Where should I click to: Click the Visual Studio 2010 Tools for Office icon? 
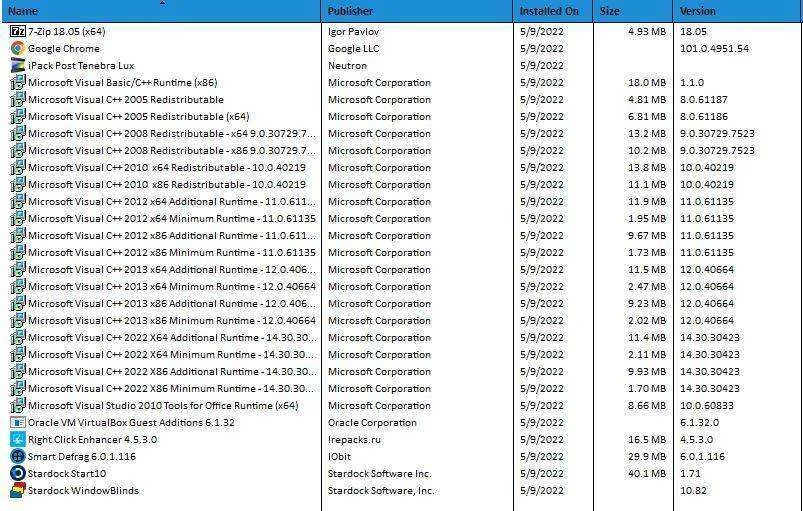point(18,405)
